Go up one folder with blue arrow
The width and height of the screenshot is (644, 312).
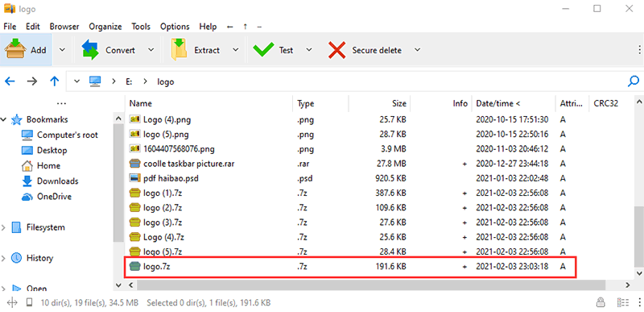click(x=54, y=81)
